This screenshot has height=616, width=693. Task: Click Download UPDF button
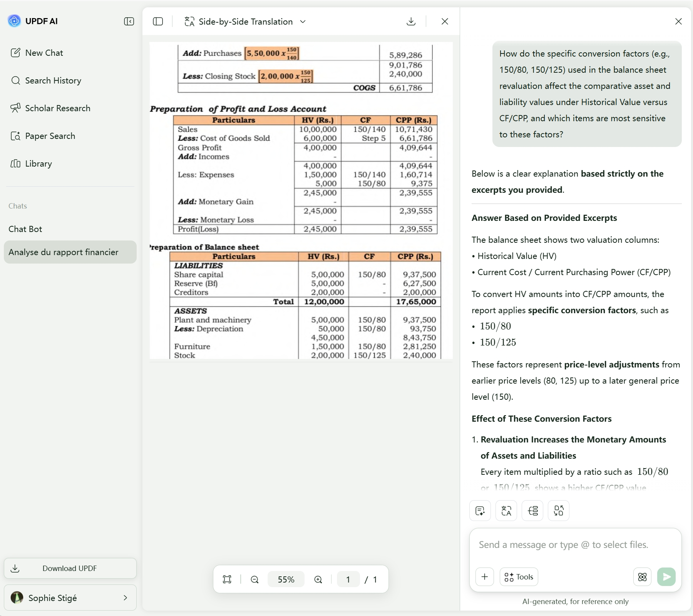[70, 568]
